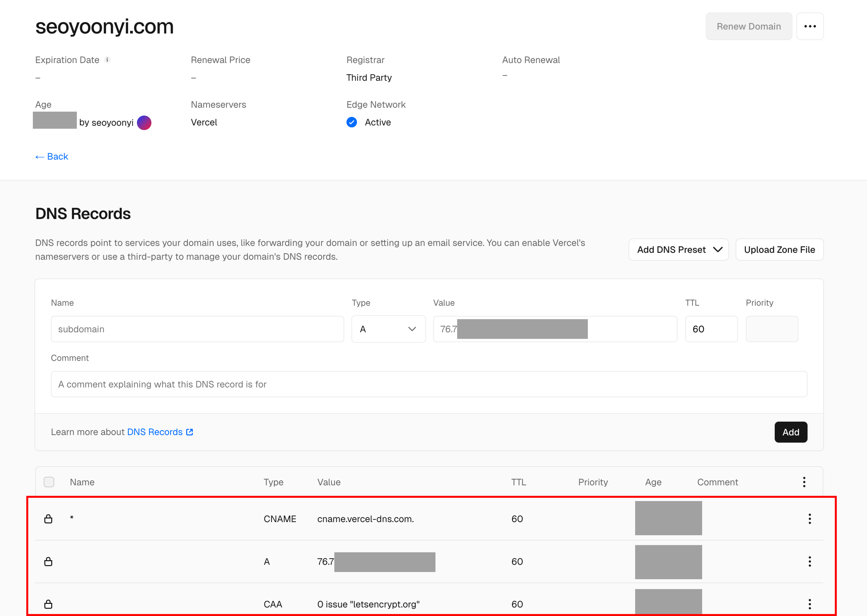This screenshot has width=867, height=616.
Task: Click the lock icon on the A record row
Action: (x=48, y=561)
